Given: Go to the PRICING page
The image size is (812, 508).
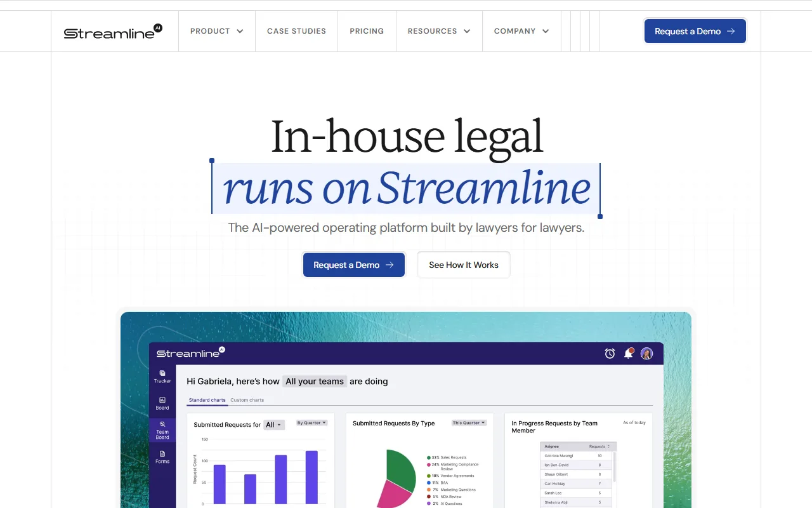Looking at the screenshot, I should (367, 31).
